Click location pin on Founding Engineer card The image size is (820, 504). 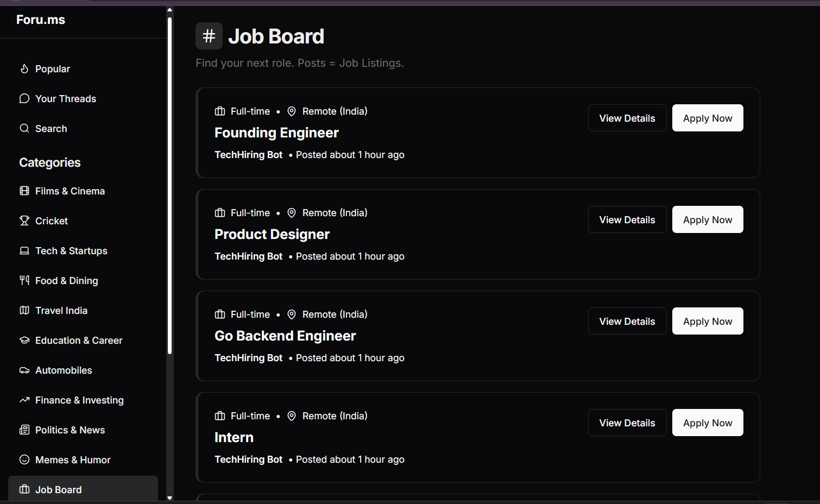(292, 111)
